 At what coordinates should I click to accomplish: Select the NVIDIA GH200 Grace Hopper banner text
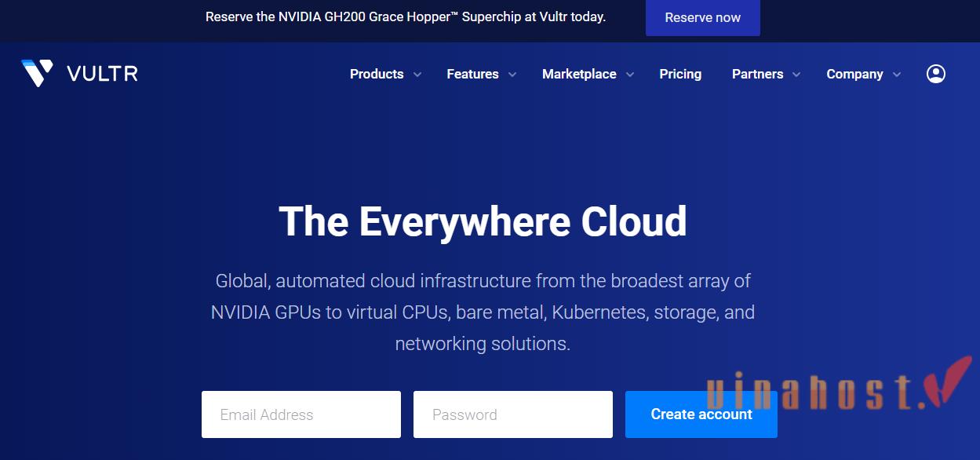(x=406, y=16)
